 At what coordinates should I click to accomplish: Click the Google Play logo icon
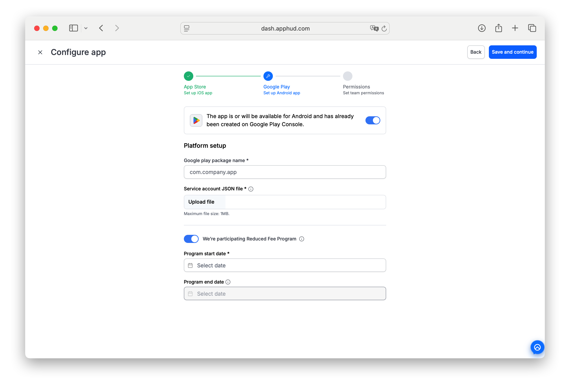coord(196,120)
